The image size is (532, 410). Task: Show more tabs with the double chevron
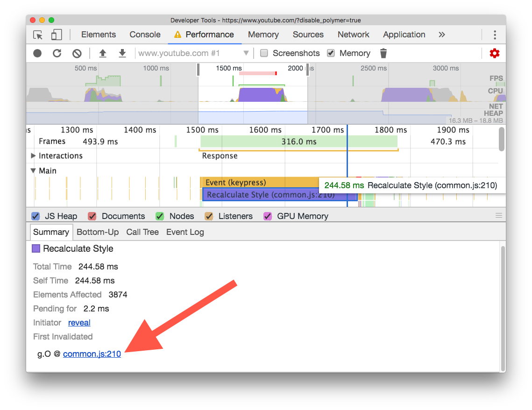pyautogui.click(x=441, y=35)
